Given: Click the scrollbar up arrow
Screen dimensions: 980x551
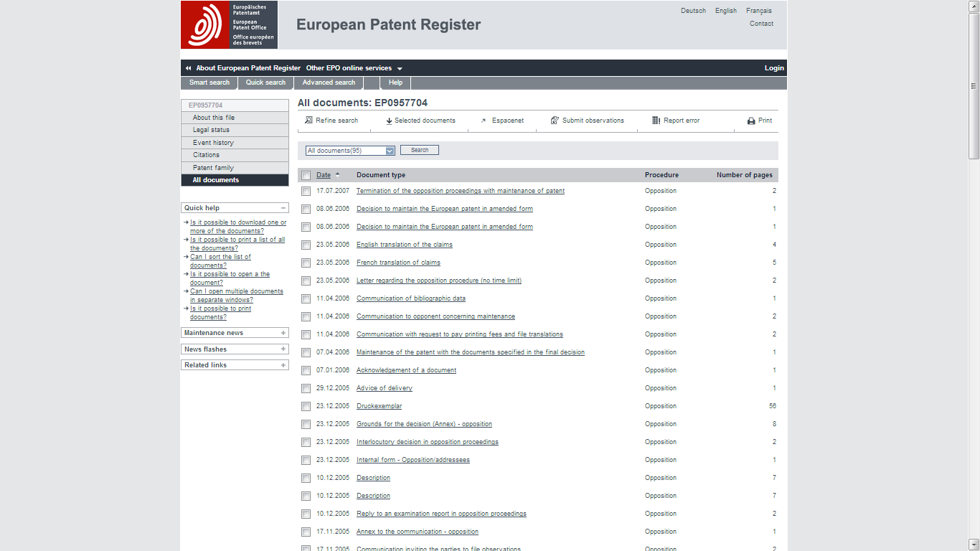Looking at the screenshot, I should [974, 5].
